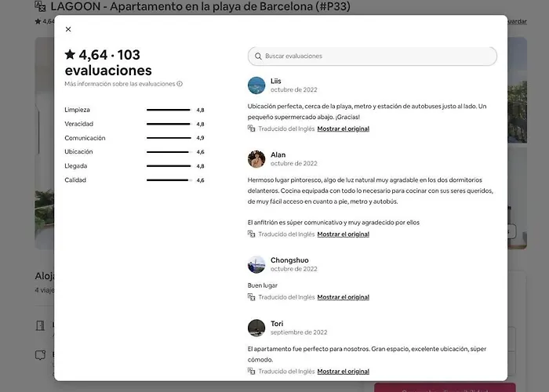Image resolution: width=549 pixels, height=392 pixels.
Task: Click the info icon next to evaluaciones info
Action: tap(180, 84)
